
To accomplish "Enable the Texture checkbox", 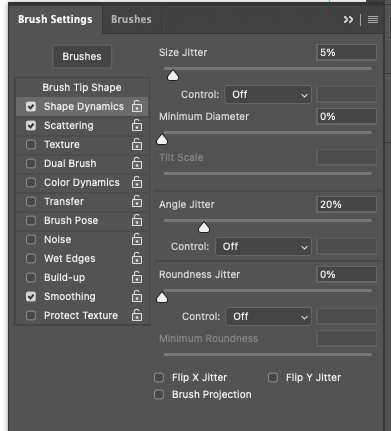I will pyautogui.click(x=31, y=145).
